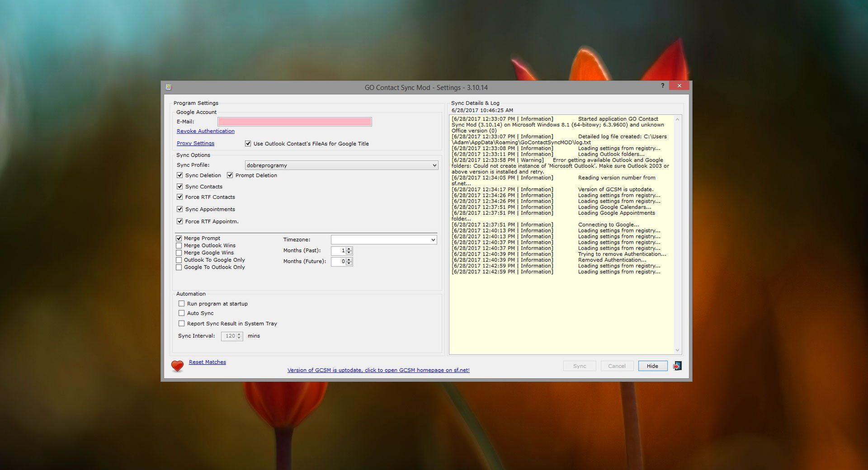
Task: Click the down scroll arrow of the log panel
Action: pyautogui.click(x=677, y=350)
